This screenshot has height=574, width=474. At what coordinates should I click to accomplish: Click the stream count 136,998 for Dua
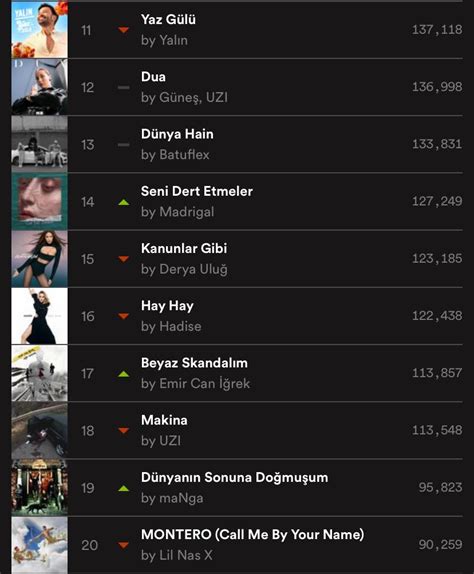(437, 87)
